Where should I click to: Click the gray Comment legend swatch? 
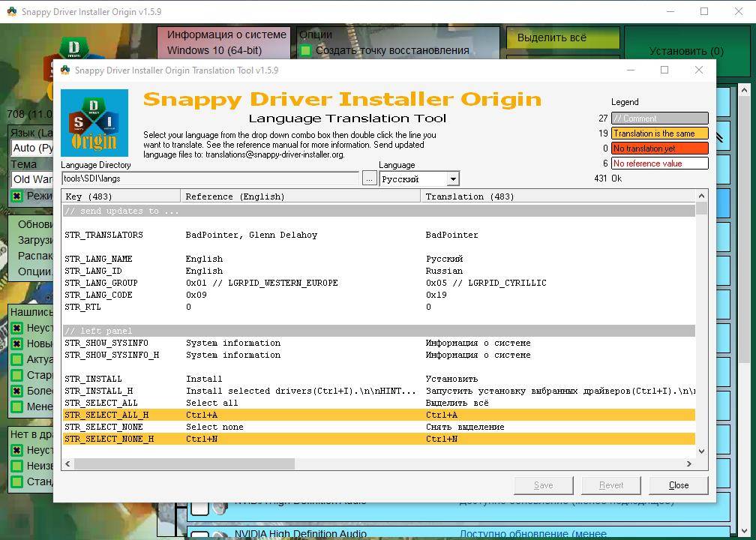(x=659, y=118)
